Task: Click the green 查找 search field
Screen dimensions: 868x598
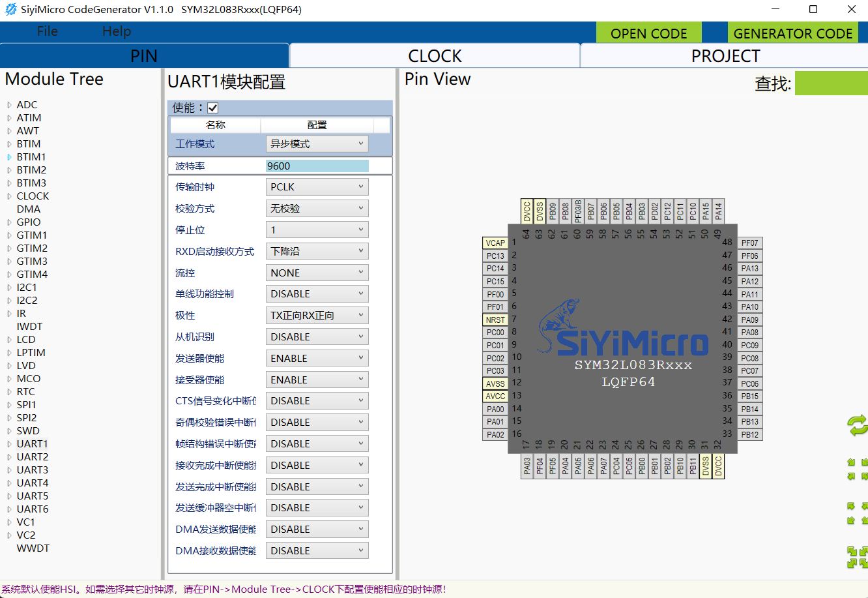Action: [832, 83]
